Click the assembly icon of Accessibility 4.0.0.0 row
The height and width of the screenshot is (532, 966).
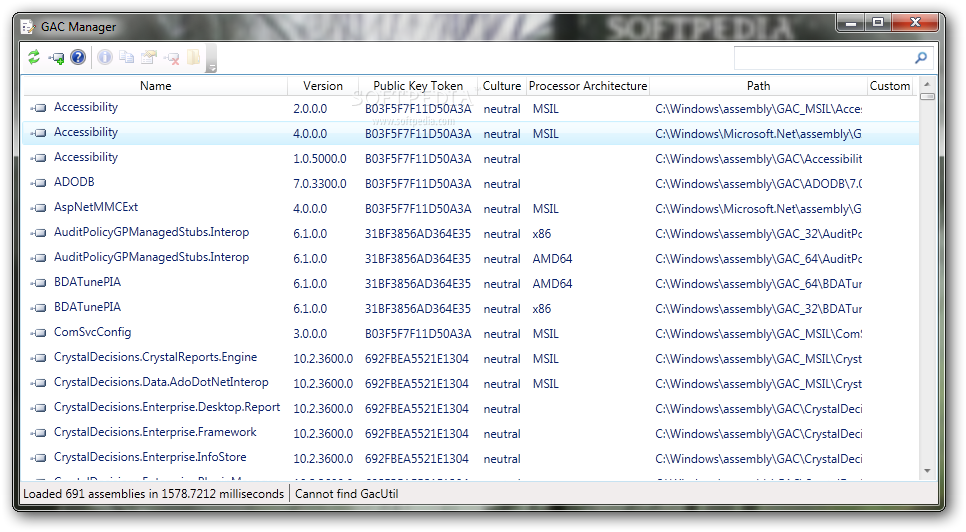pyautogui.click(x=39, y=133)
